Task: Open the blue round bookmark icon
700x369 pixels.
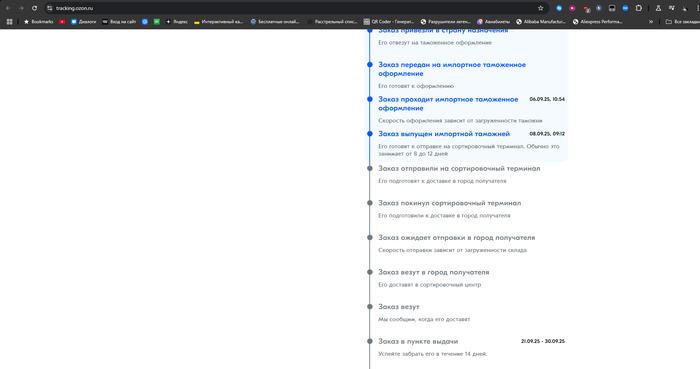Action: [145, 21]
